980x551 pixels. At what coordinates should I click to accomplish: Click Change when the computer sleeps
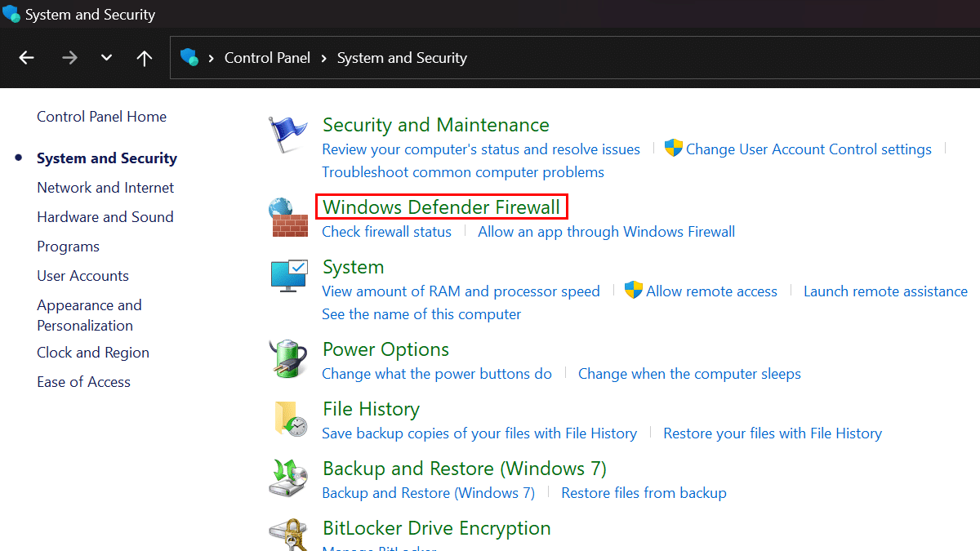689,374
